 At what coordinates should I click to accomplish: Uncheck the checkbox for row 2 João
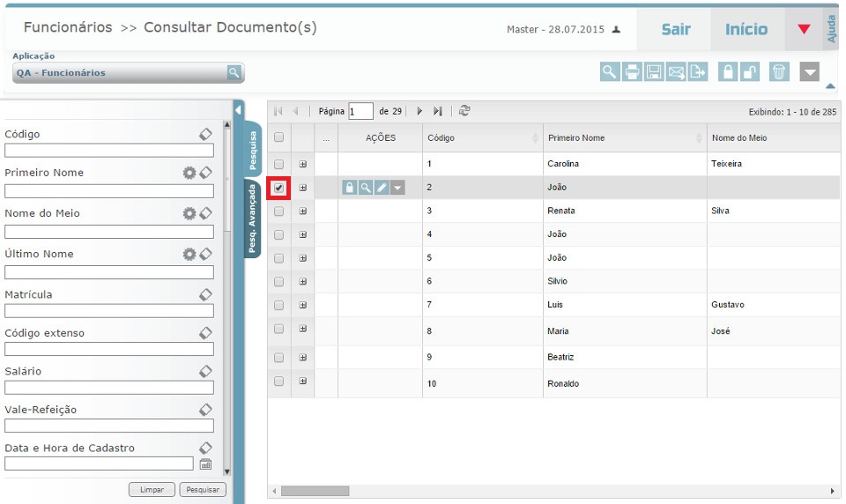click(x=278, y=188)
